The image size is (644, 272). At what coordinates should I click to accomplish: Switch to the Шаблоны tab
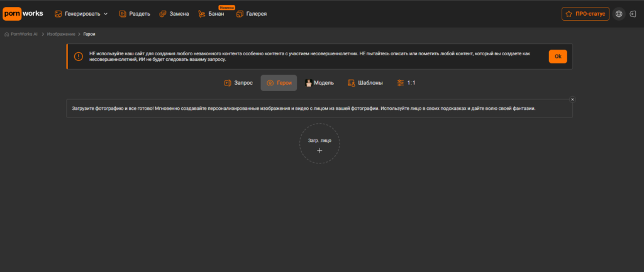point(365,83)
